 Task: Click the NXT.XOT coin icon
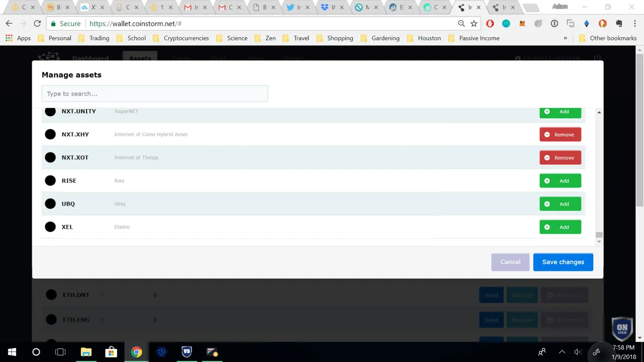click(x=50, y=157)
